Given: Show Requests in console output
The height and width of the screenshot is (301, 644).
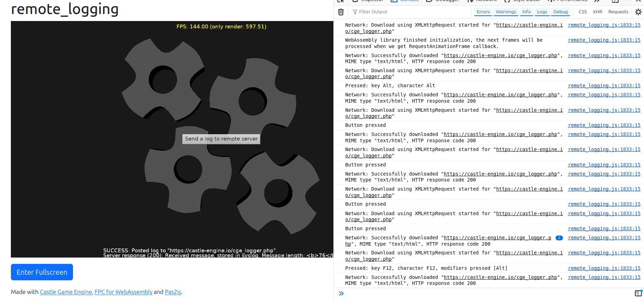Looking at the screenshot, I should point(618,12).
